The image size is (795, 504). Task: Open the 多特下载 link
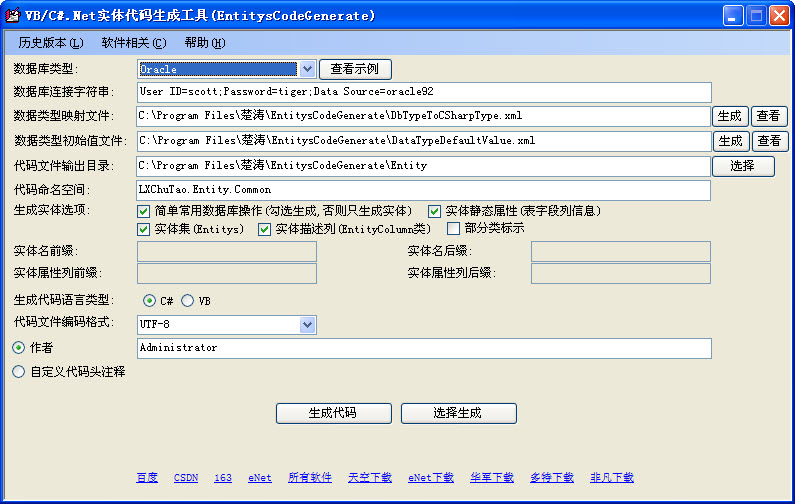point(552,478)
